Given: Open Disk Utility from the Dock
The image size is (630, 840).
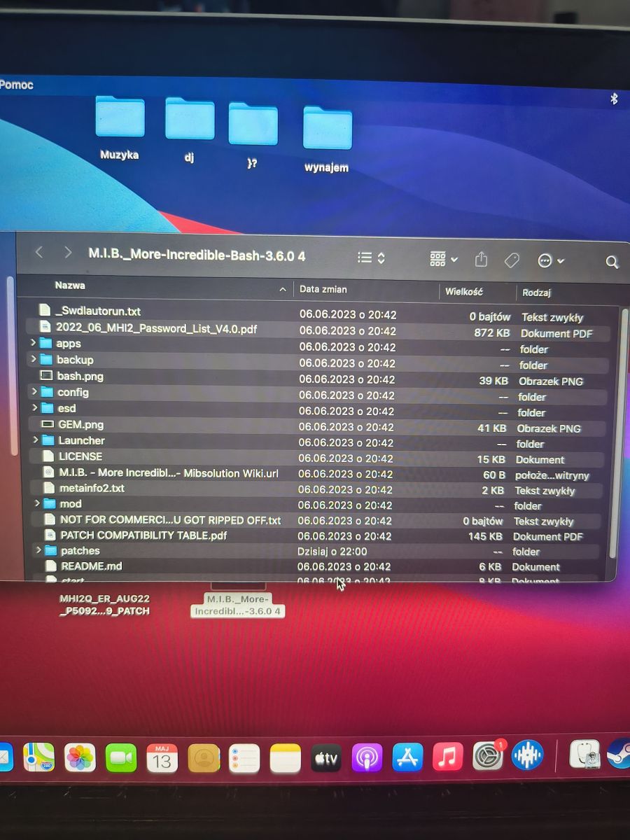Looking at the screenshot, I should coord(584,754).
